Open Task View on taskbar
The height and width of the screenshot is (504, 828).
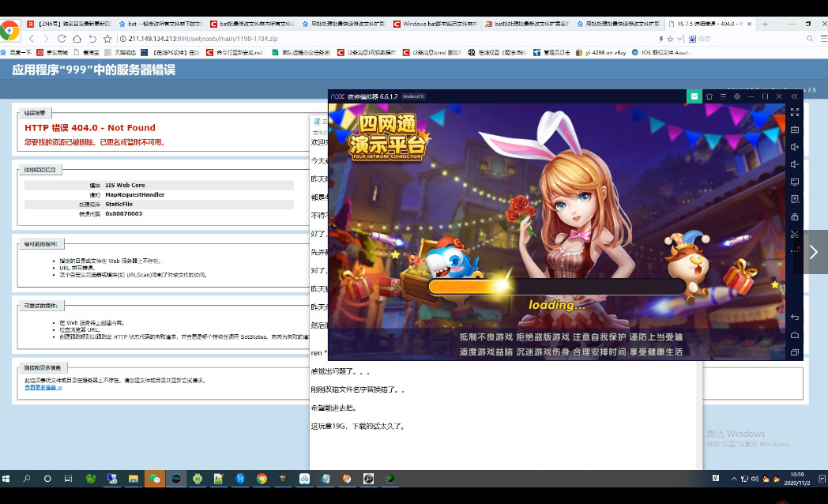[69, 479]
